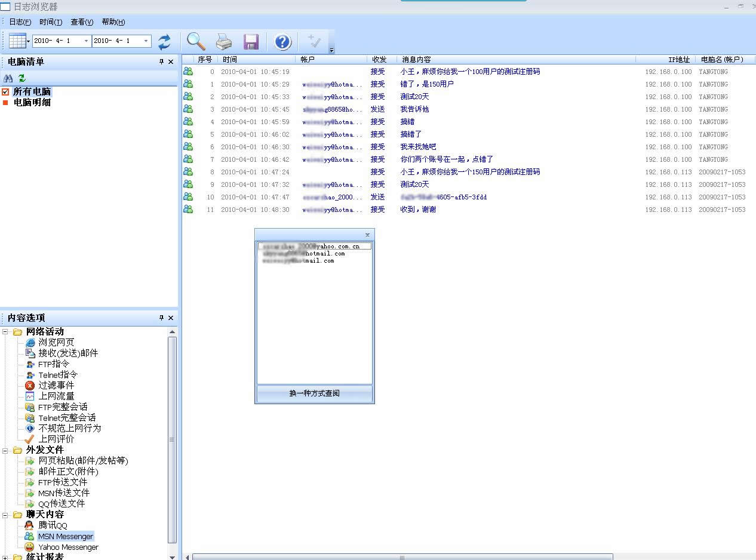Sort by the IP地址 column header
Image resolution: width=756 pixels, height=560 pixels.
pyautogui.click(x=665, y=60)
